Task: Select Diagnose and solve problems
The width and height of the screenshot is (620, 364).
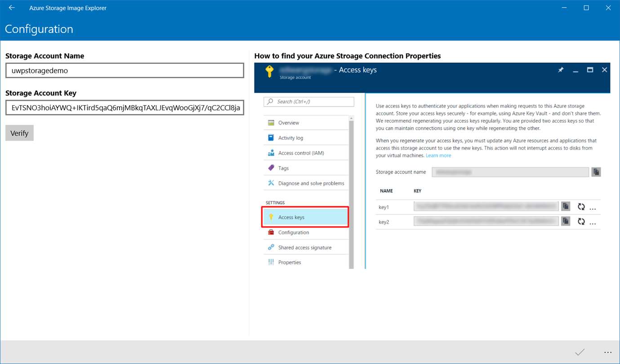Action: 306,183
